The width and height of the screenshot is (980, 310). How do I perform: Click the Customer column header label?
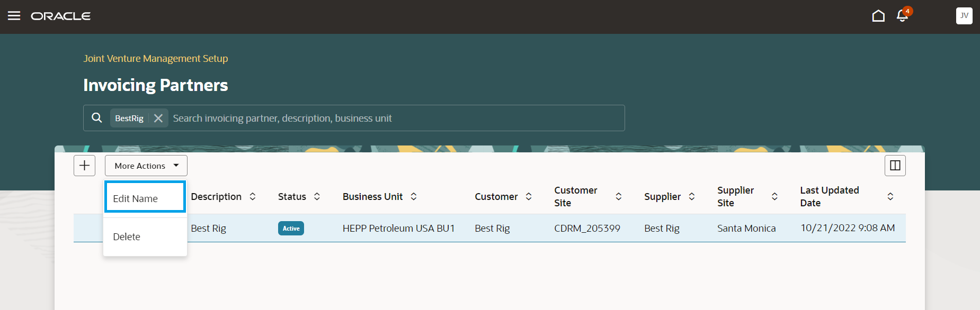coord(496,196)
